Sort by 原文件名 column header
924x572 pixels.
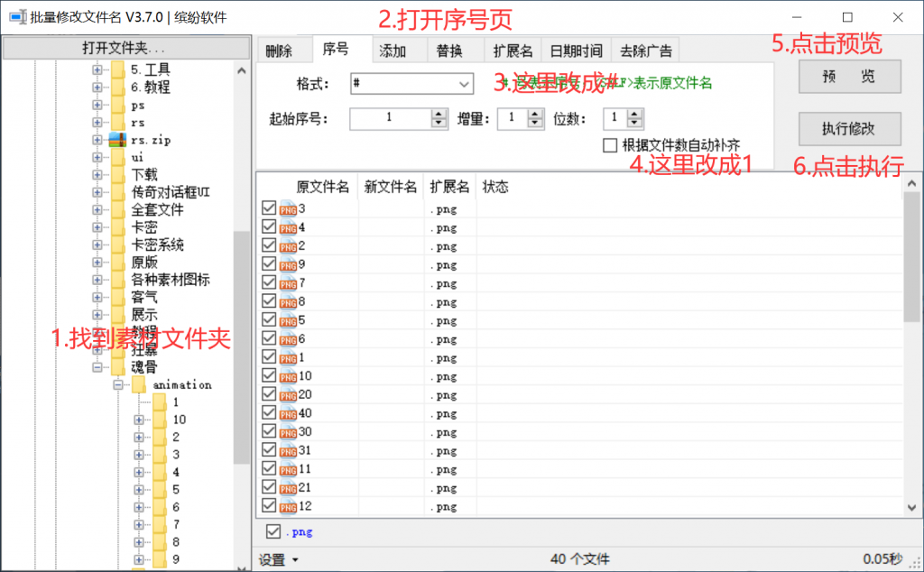click(x=322, y=187)
